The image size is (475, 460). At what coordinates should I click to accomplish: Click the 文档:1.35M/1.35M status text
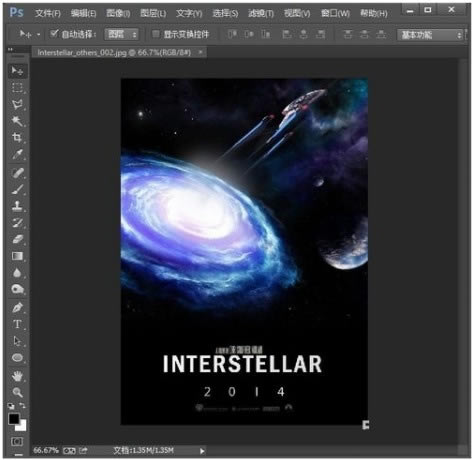[x=143, y=451]
